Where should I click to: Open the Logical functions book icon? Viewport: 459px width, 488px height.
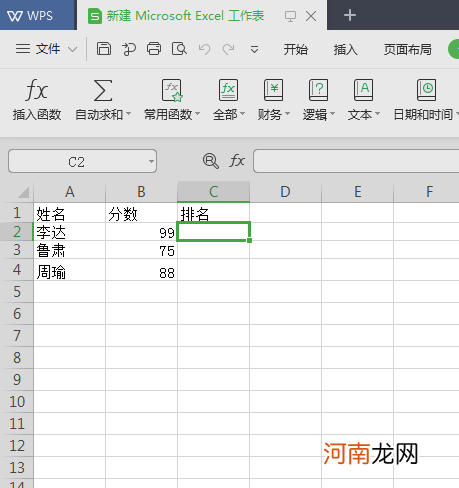pyautogui.click(x=318, y=90)
